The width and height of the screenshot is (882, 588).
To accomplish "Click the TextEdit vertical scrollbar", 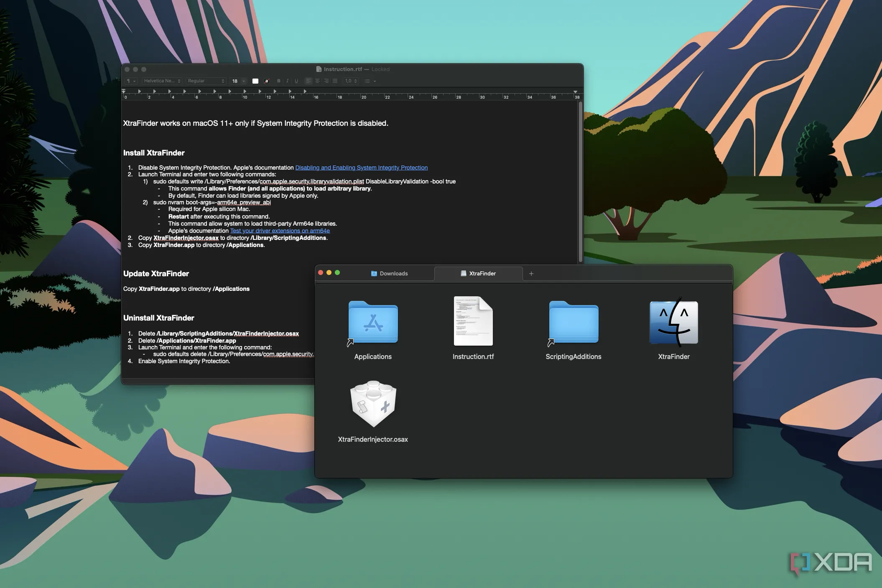I will [580, 181].
